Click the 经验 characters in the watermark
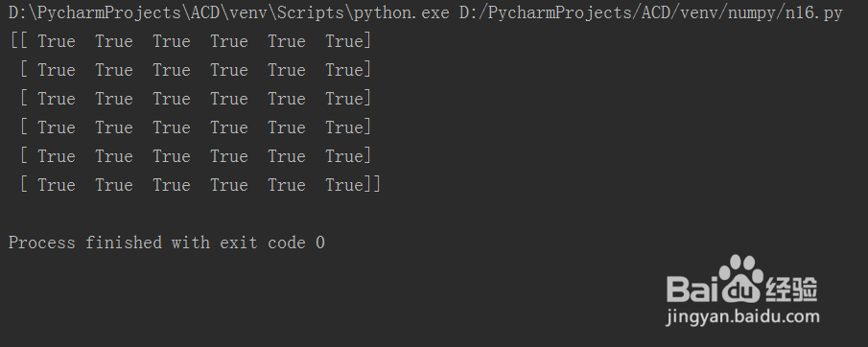 792,289
